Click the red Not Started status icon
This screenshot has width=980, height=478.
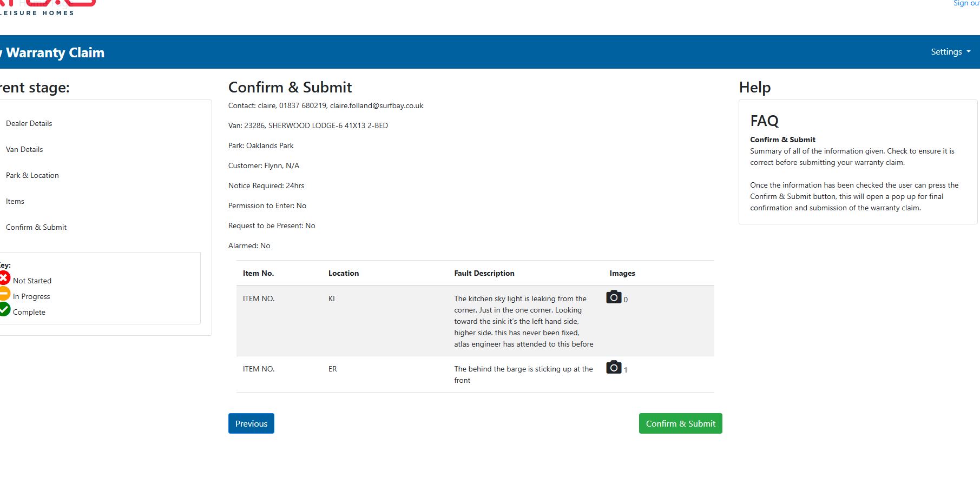pos(4,278)
